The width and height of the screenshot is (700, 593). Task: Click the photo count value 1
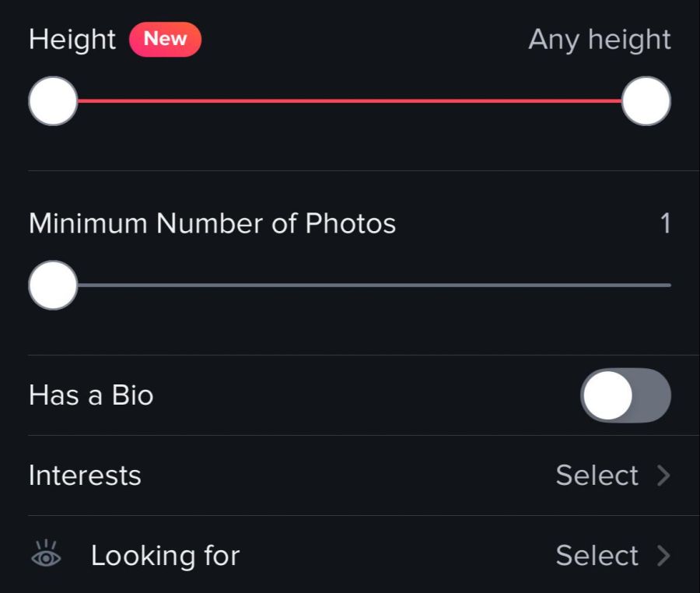point(664,224)
